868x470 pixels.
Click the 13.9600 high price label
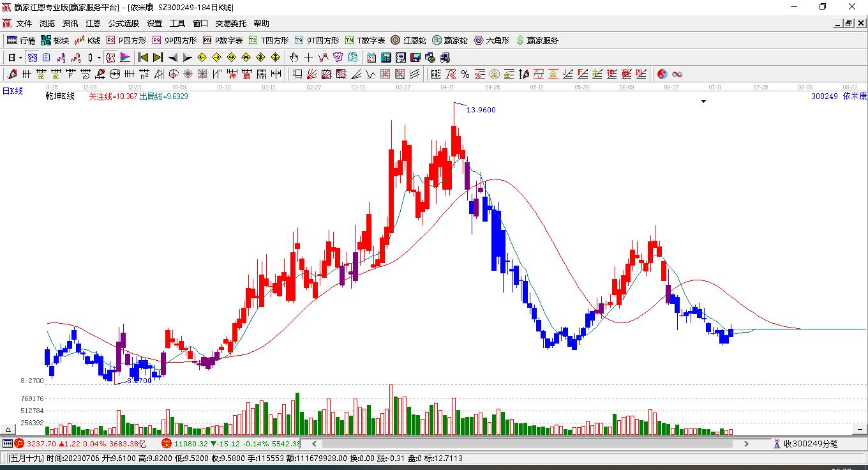(481, 110)
